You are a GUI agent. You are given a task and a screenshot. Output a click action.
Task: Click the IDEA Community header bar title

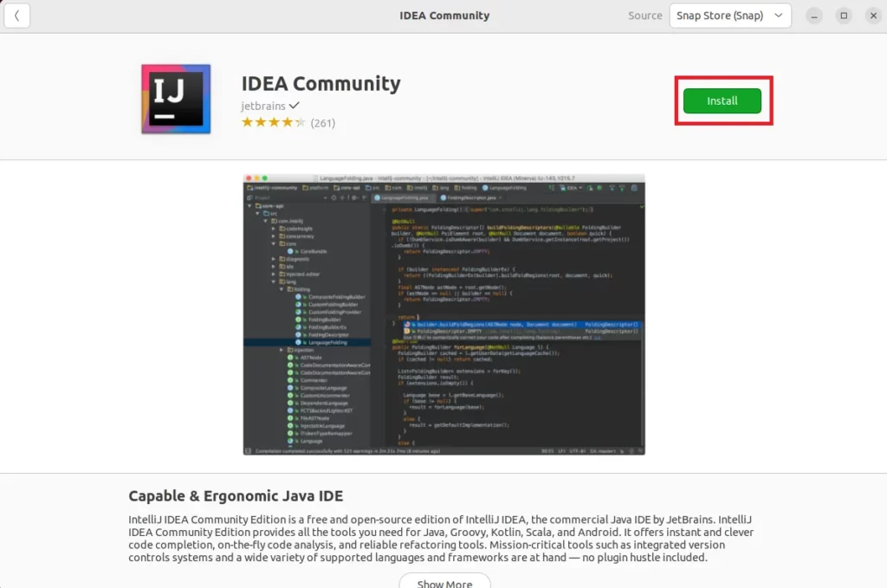point(444,16)
